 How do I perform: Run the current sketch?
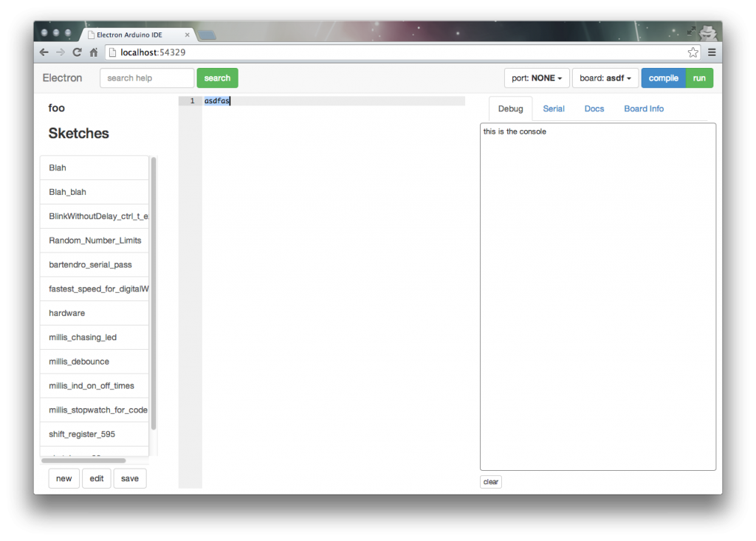click(699, 77)
